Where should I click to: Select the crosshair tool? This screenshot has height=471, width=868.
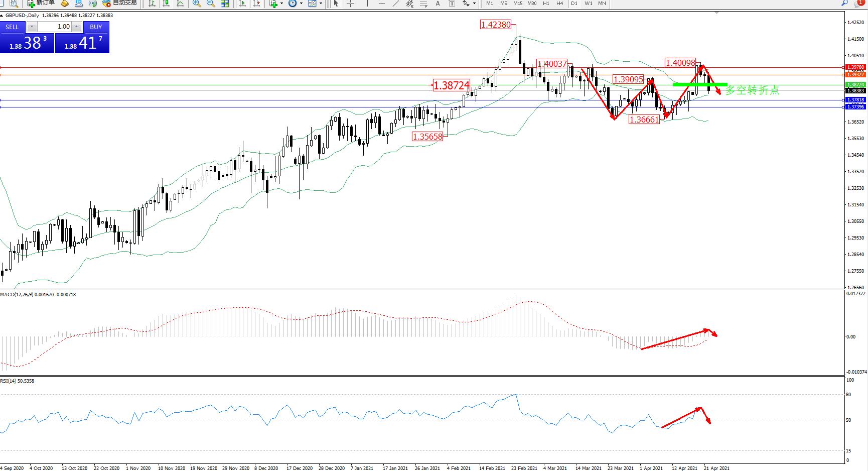[350, 4]
